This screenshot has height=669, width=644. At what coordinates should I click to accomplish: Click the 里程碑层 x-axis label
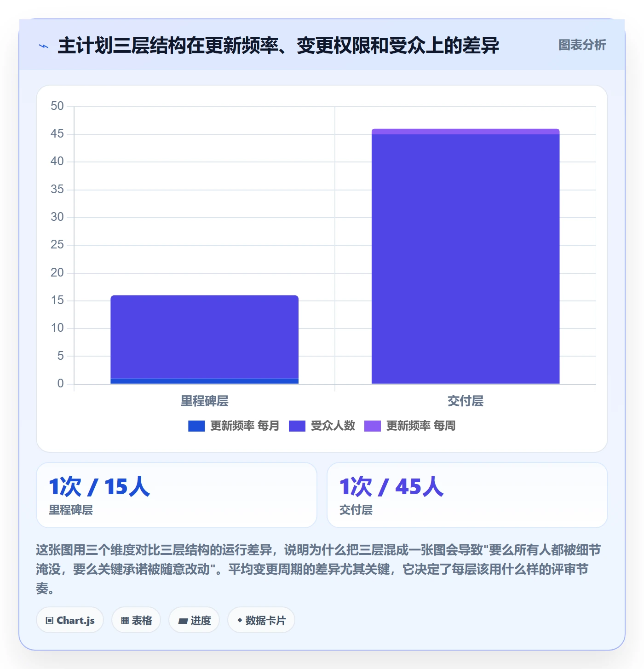205,401
